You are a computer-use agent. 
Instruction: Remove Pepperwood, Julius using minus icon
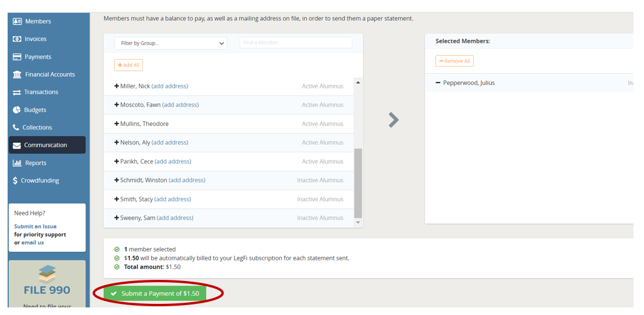pyautogui.click(x=438, y=83)
